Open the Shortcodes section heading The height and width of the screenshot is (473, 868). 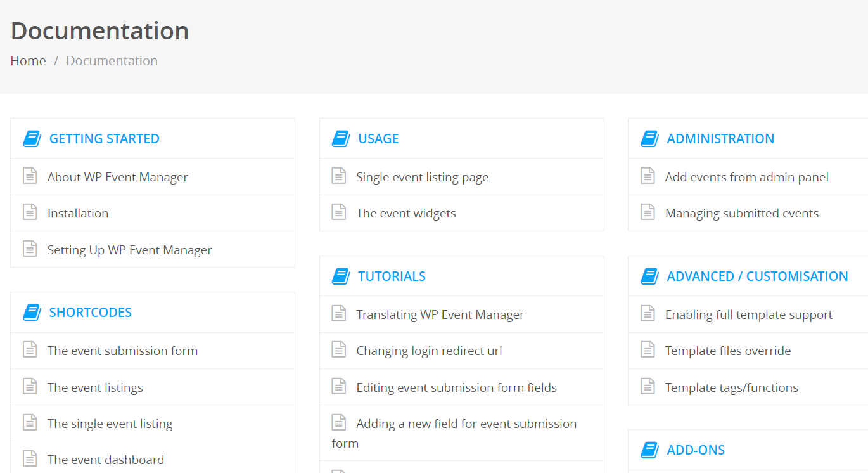coord(91,313)
